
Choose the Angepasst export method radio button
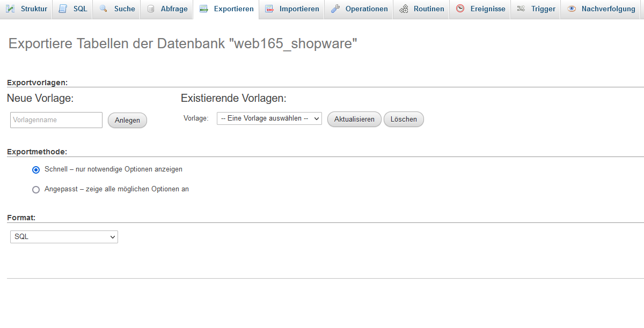[x=36, y=190]
